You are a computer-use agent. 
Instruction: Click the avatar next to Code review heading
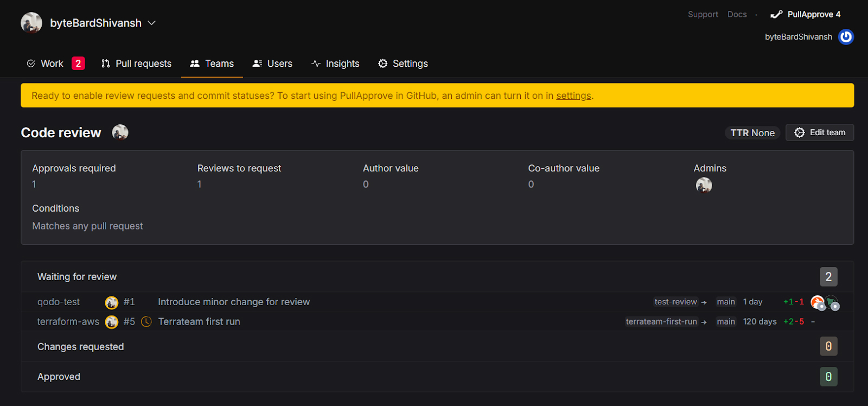coord(120,132)
